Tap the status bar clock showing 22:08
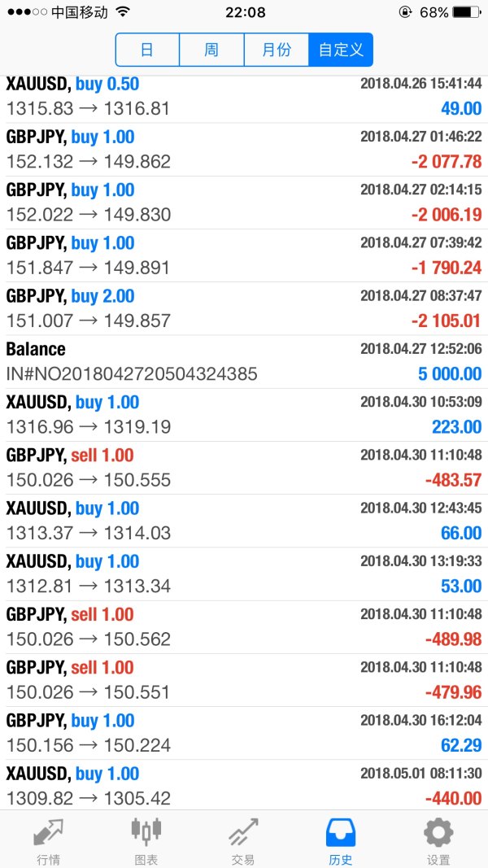This screenshot has width=488, height=868. click(245, 12)
